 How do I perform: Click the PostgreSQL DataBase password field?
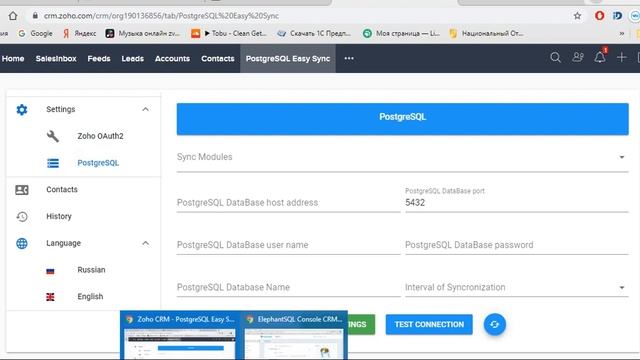516,245
